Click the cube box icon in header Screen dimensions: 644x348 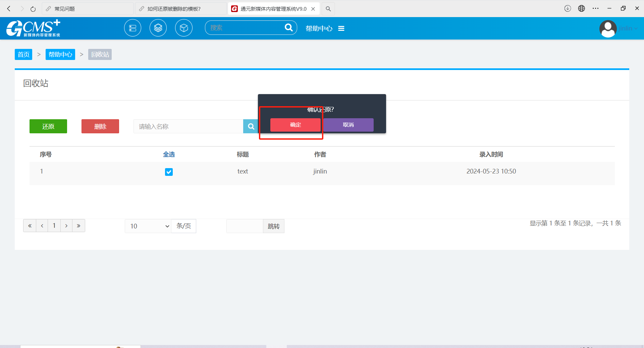click(183, 28)
